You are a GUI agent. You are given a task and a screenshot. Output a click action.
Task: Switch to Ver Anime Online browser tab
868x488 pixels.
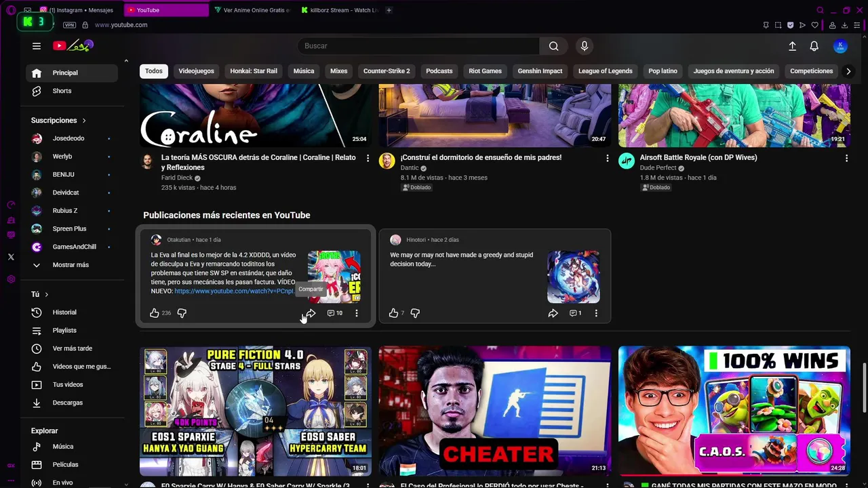(252, 10)
